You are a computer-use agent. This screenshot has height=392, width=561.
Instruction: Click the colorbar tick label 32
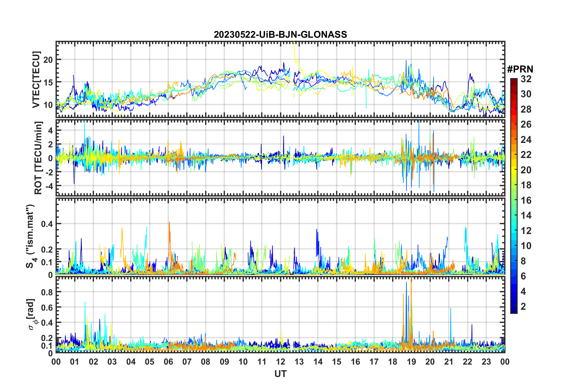[x=526, y=79]
